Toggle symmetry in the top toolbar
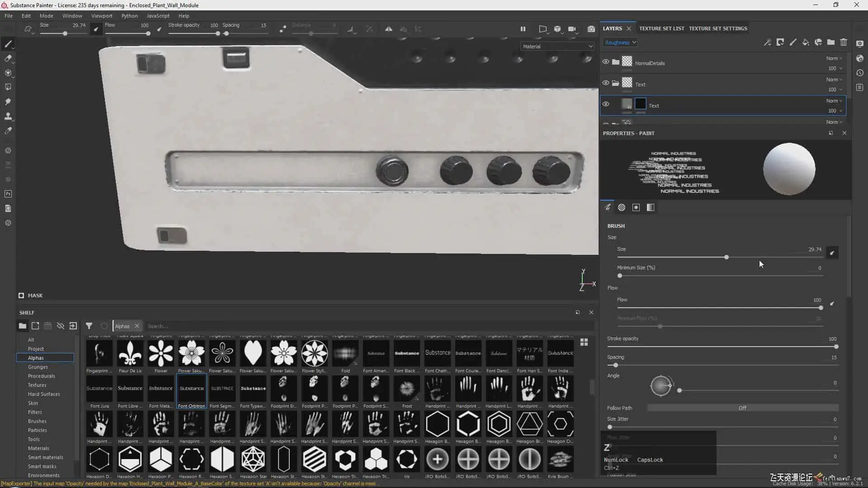This screenshot has height=488, width=868. (x=388, y=29)
